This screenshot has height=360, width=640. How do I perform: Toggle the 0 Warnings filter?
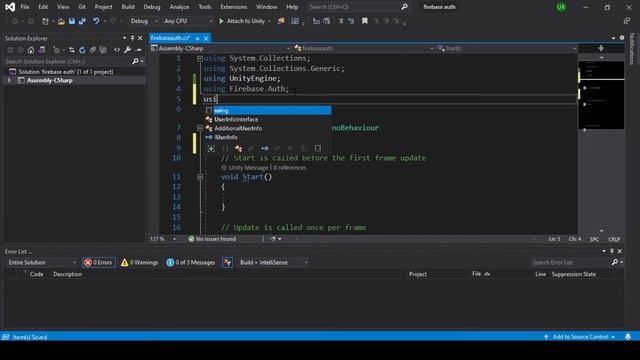pos(139,262)
